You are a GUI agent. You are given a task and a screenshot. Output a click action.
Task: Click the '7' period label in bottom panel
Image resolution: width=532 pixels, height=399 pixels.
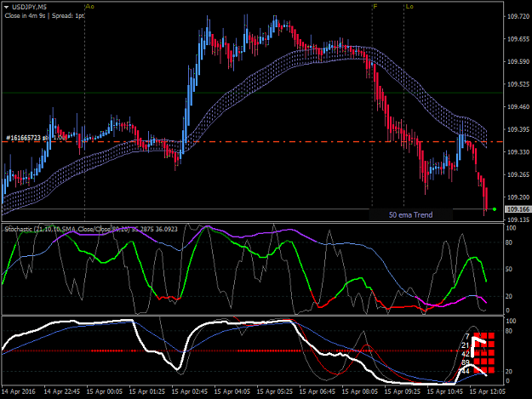coord(467,337)
